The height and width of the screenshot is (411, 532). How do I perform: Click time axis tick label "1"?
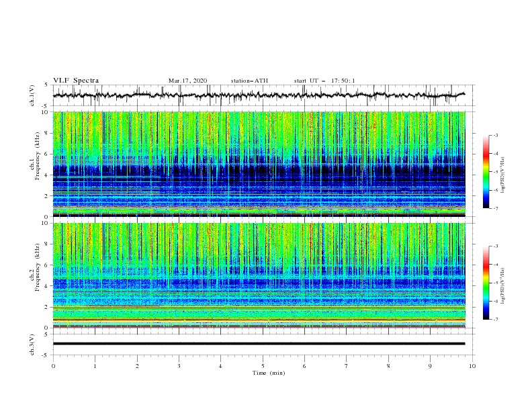click(95, 366)
